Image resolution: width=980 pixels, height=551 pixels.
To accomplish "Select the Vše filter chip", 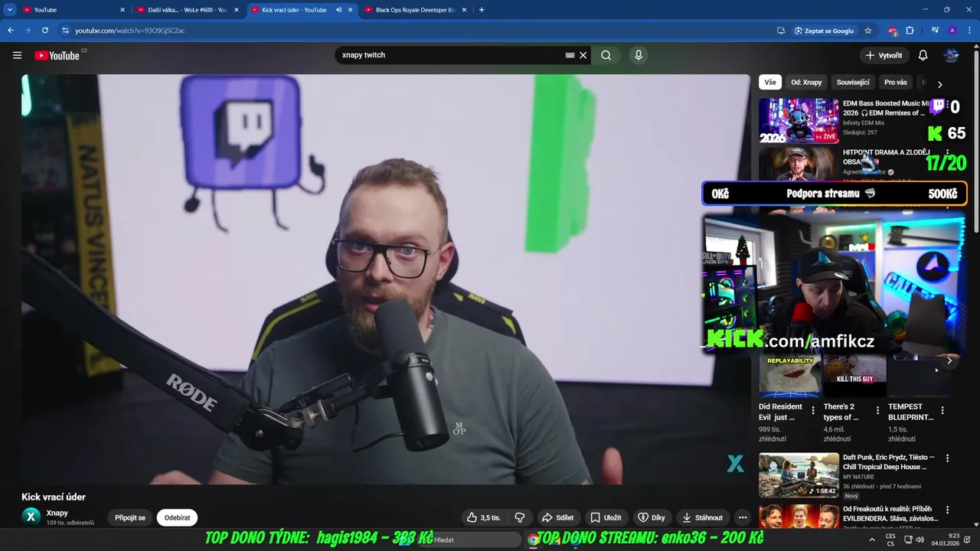I will point(769,83).
